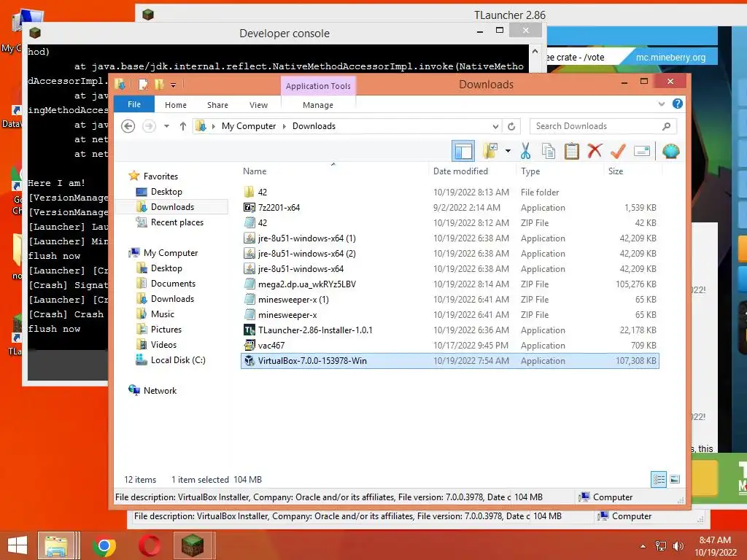The image size is (747, 560).
Task: Click the Cut scissors icon
Action: point(525,152)
